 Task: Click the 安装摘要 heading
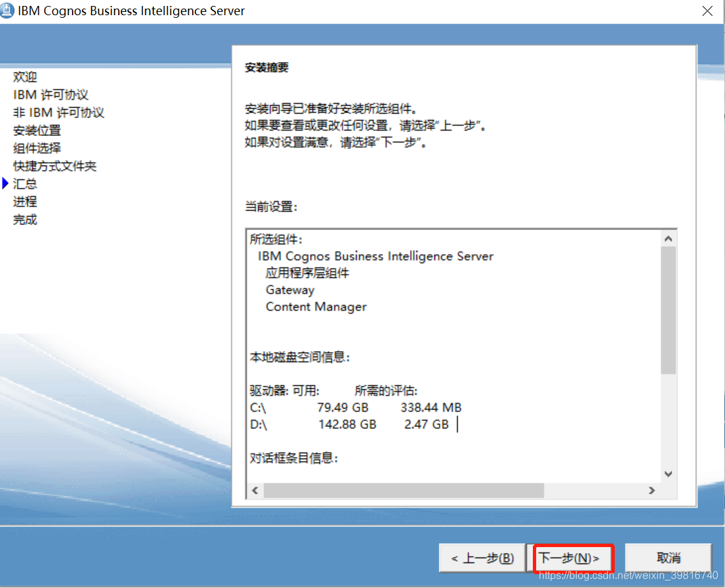(x=267, y=67)
